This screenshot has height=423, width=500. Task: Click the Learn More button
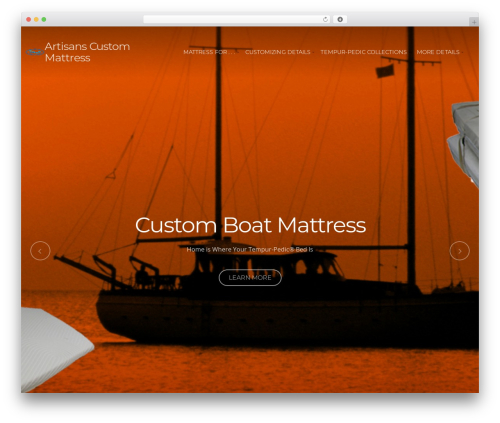pyautogui.click(x=250, y=277)
